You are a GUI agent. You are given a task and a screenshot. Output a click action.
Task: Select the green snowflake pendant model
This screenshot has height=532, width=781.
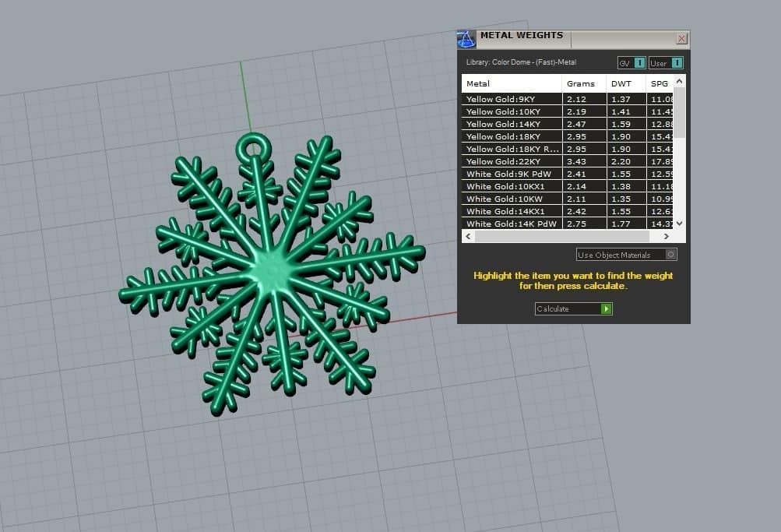point(272,273)
